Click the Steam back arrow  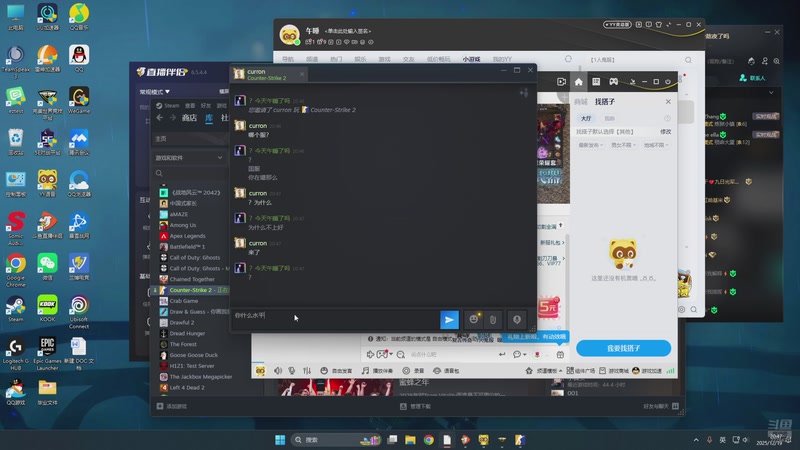[160, 118]
